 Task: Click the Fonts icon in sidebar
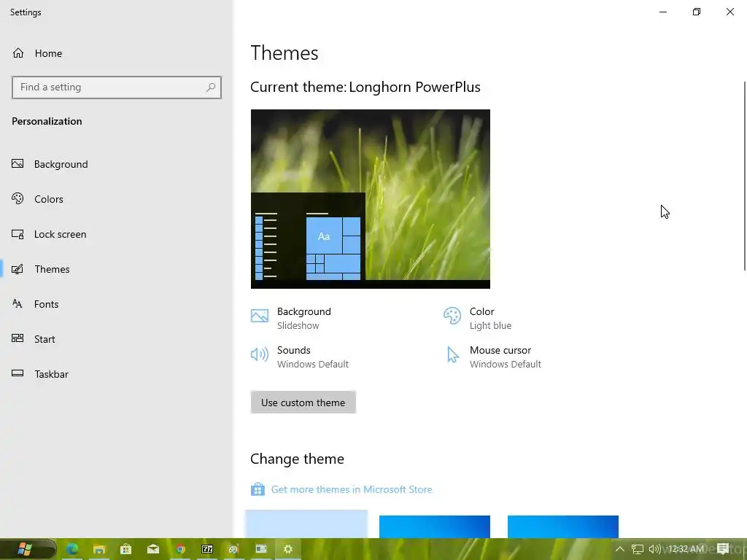tap(18, 303)
